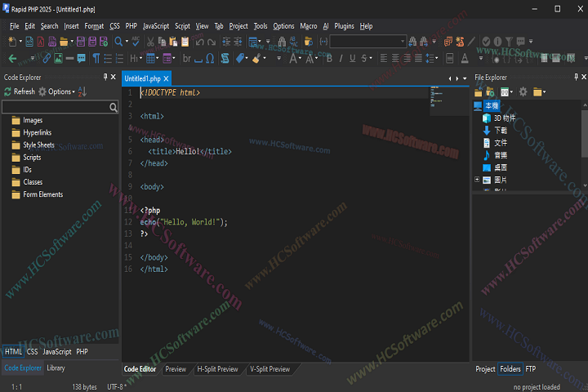Viewport: 588px width, 392px height.
Task: Click the Omega special character icon
Action: point(210,59)
